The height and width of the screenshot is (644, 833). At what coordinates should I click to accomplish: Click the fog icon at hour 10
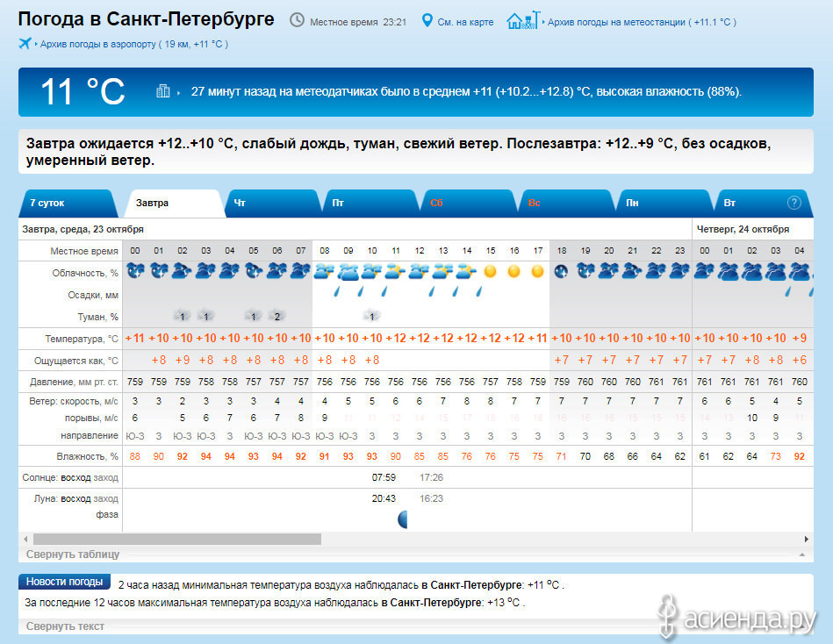point(371,317)
